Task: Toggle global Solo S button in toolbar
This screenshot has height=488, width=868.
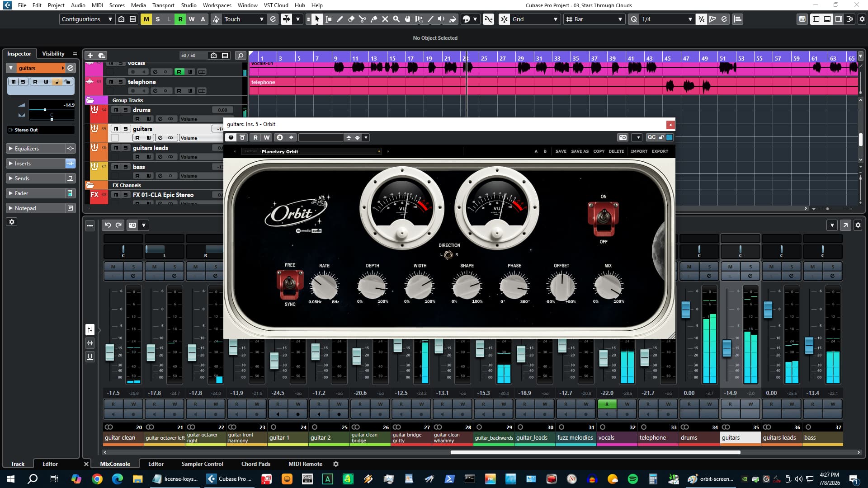Action: point(157,19)
